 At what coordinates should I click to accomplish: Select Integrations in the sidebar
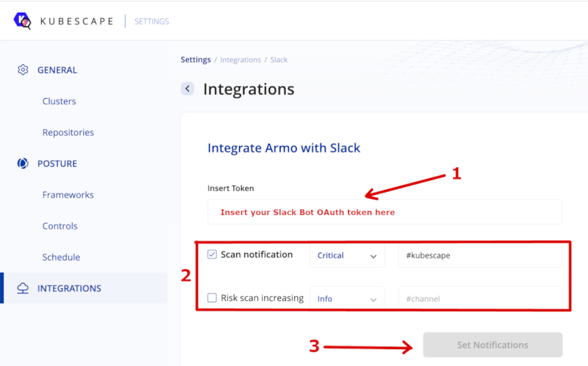coord(83,288)
